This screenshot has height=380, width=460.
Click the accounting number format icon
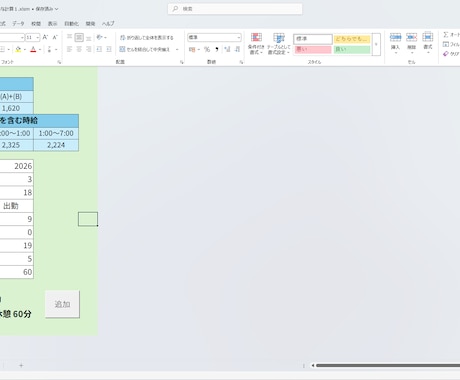(x=192, y=49)
